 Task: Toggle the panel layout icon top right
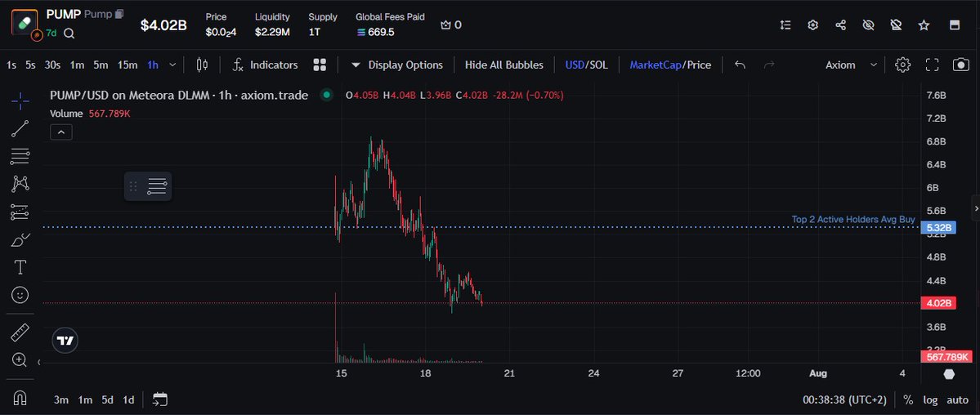coord(955,25)
